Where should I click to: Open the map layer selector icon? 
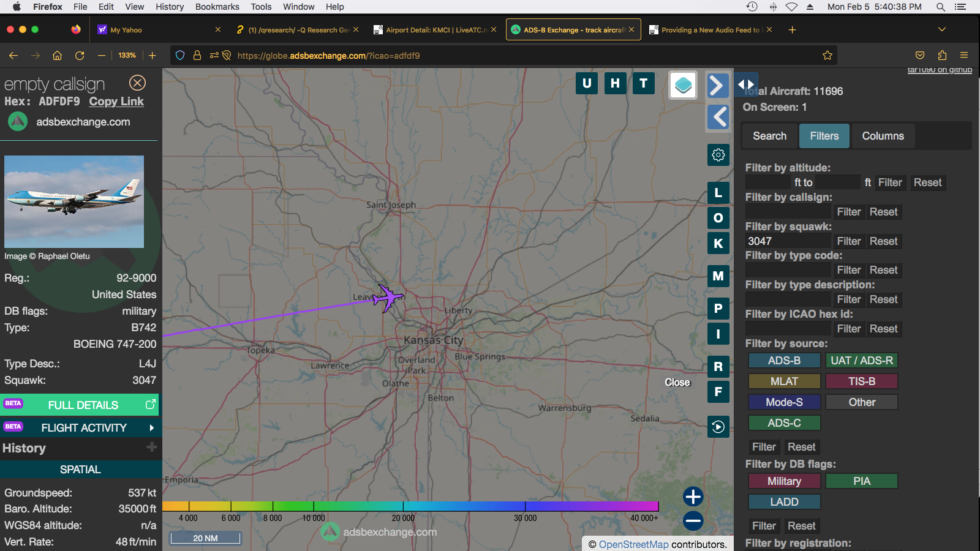point(683,85)
